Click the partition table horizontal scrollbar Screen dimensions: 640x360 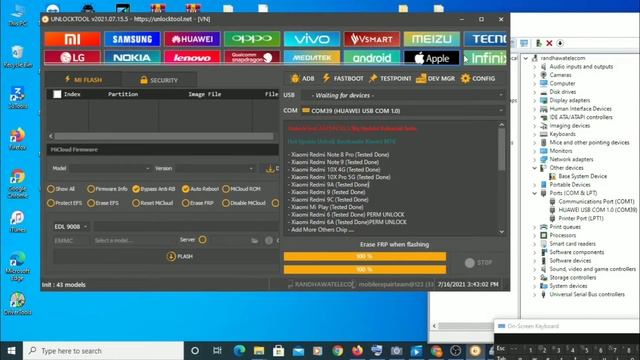(x=164, y=136)
